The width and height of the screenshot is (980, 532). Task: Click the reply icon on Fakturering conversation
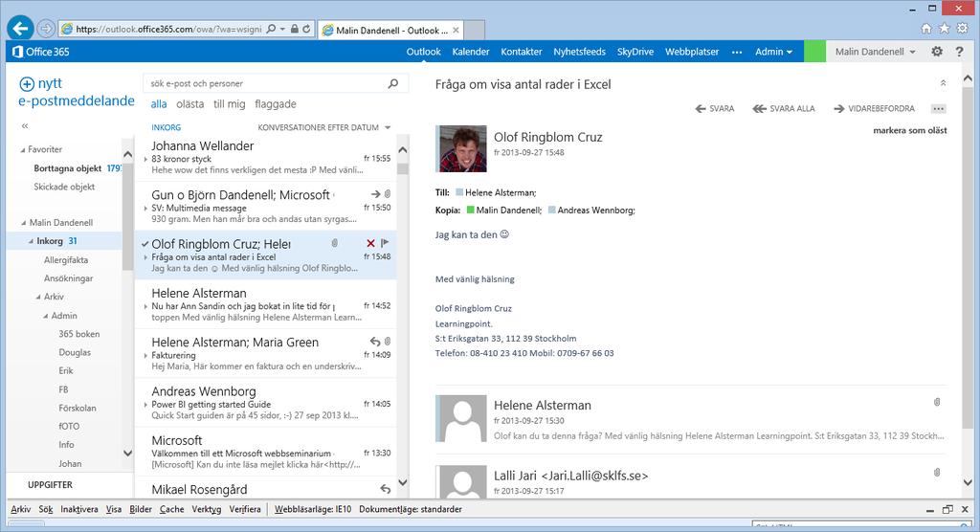coord(375,342)
